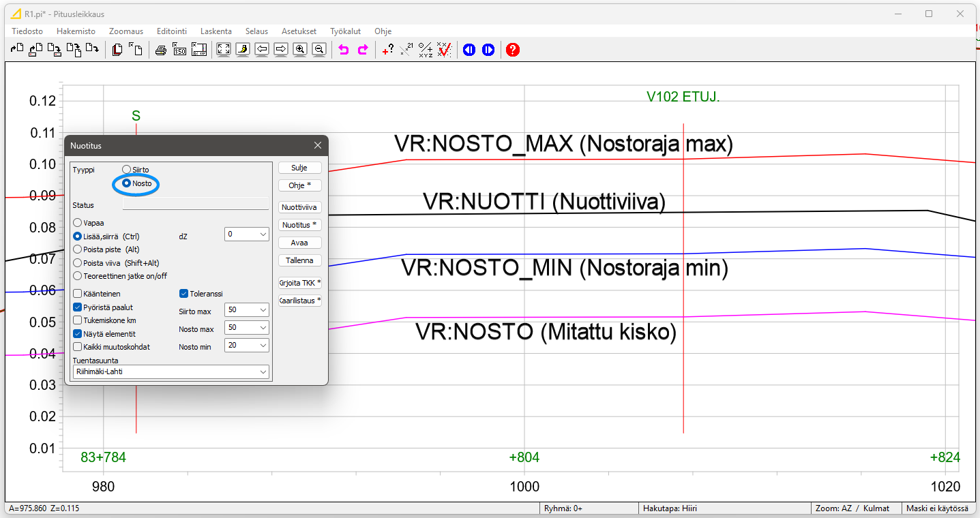The height and width of the screenshot is (518, 980).
Task: Click the blue forward navigation icon
Action: (487, 49)
